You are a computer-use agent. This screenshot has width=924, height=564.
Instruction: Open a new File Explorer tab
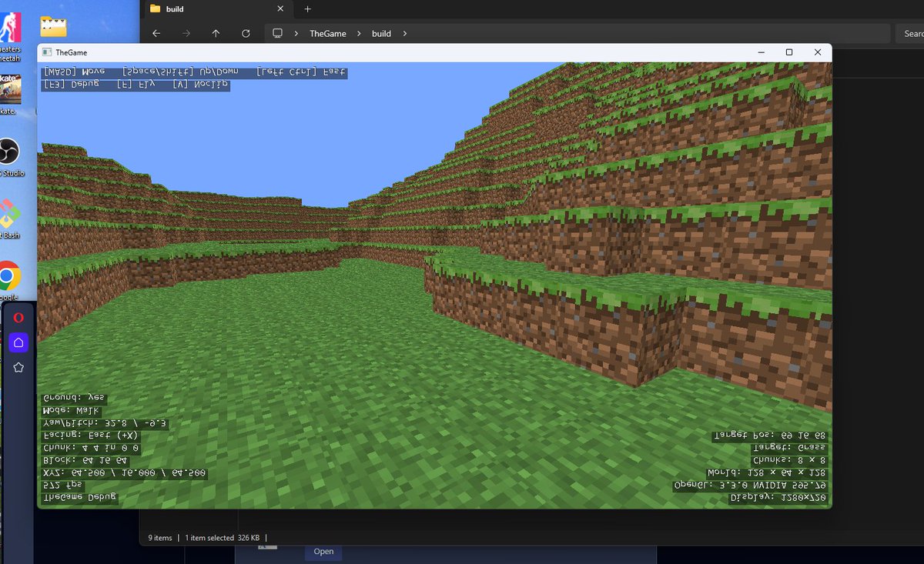[x=307, y=9]
